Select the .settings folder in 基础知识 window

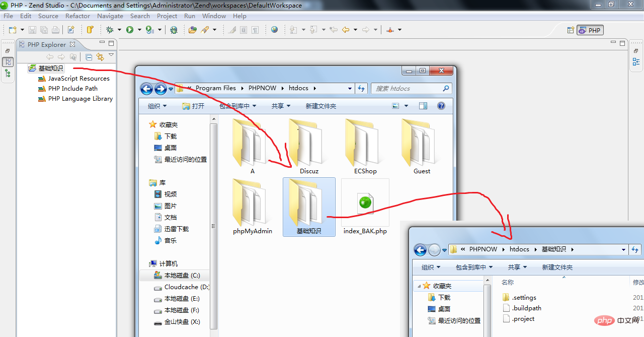pos(519,297)
